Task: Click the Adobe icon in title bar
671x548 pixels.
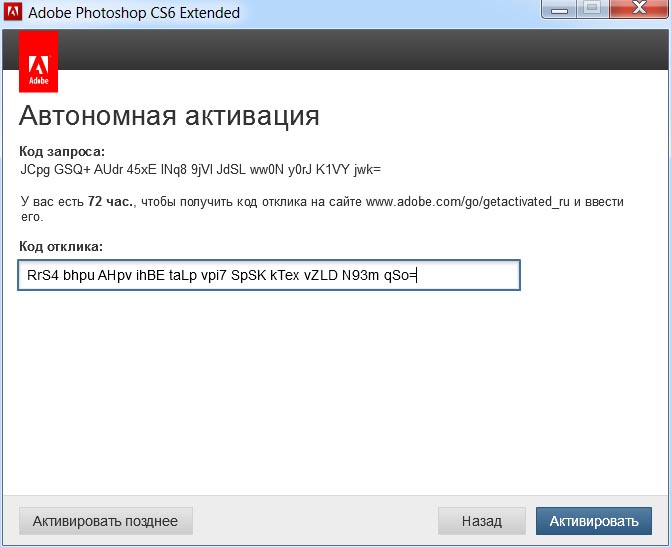Action: (x=14, y=13)
